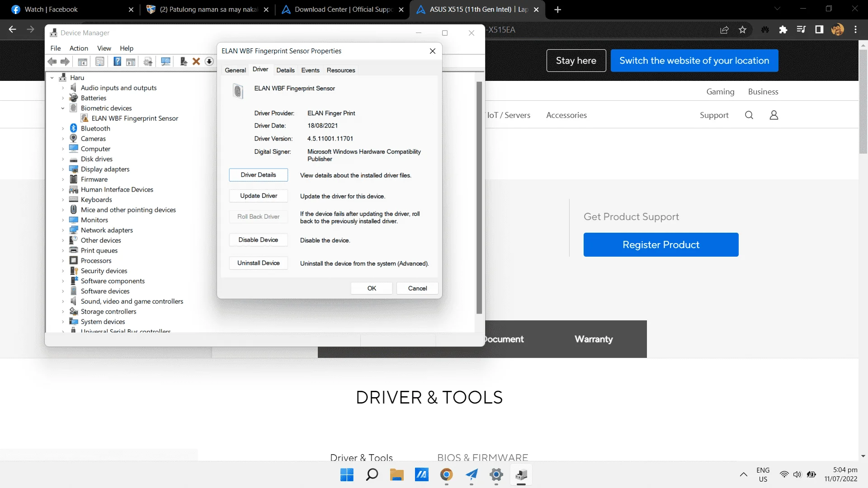Click the Forward arrow in Device Manager toolbar
The width and height of the screenshot is (868, 488).
click(x=65, y=61)
